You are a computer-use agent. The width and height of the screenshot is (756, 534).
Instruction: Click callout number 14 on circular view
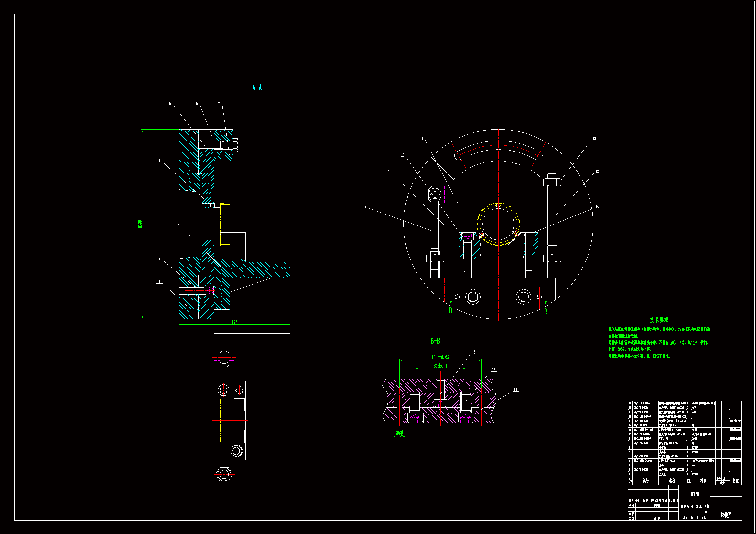[x=597, y=207]
